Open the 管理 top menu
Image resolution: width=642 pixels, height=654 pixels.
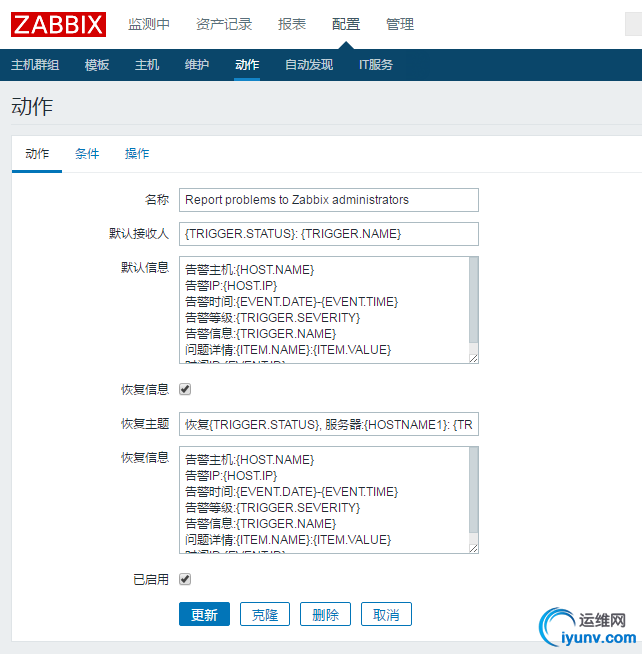pos(400,24)
